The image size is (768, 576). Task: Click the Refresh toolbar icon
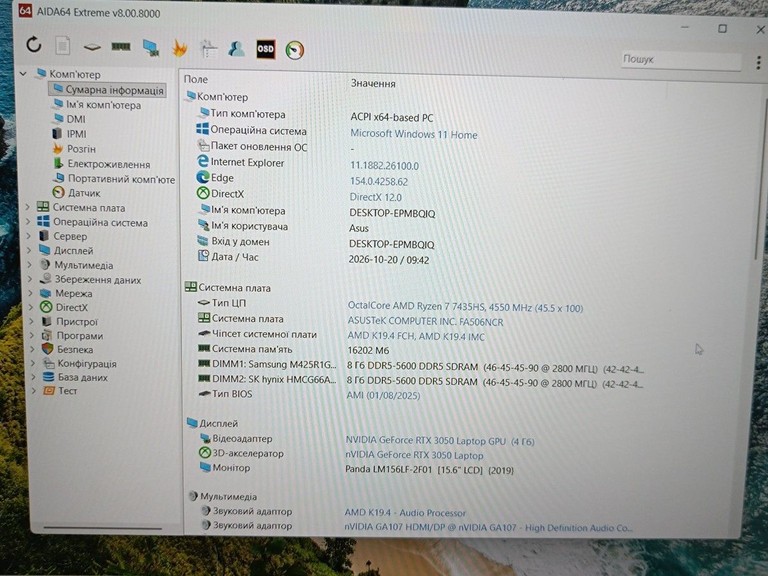coord(33,45)
